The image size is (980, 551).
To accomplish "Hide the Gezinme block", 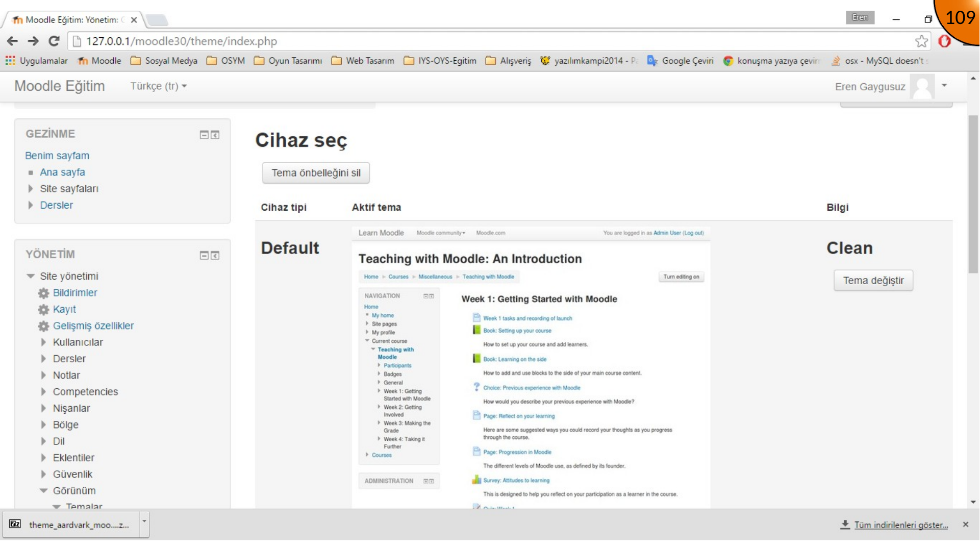I will coord(204,135).
